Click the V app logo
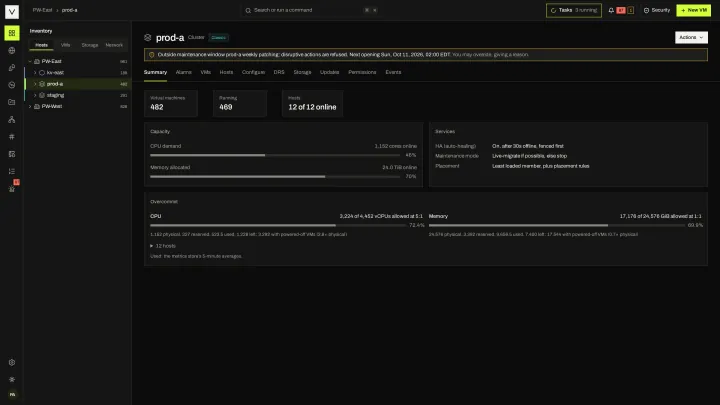The image size is (720, 405). click(12, 11)
